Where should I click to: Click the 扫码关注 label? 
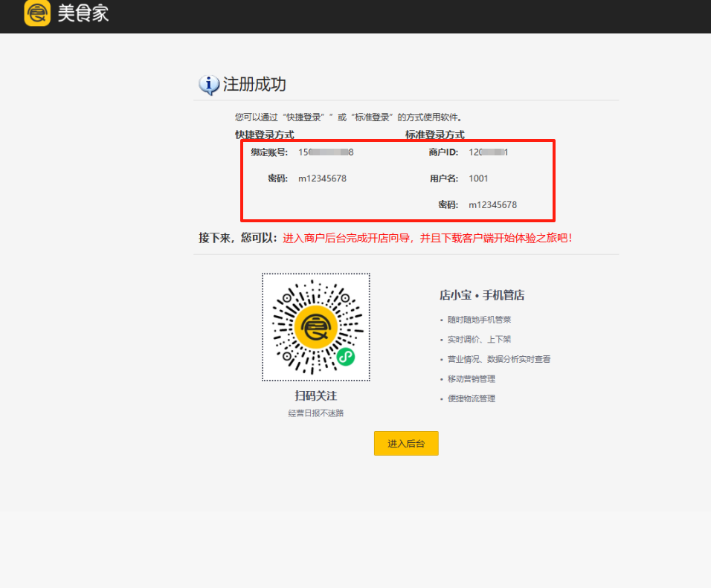point(315,396)
